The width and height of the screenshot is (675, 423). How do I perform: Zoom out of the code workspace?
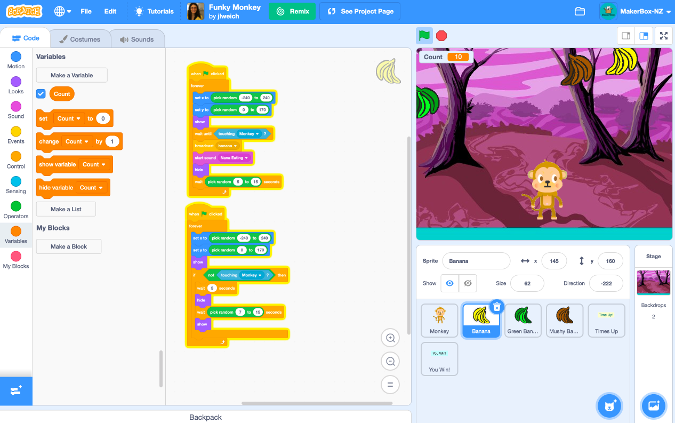(x=390, y=361)
